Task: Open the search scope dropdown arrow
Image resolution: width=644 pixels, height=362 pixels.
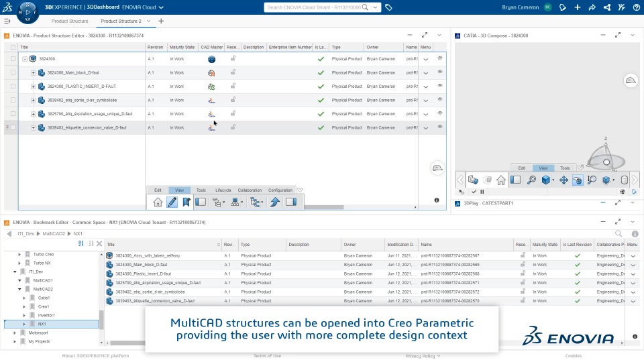Action: (375, 7)
